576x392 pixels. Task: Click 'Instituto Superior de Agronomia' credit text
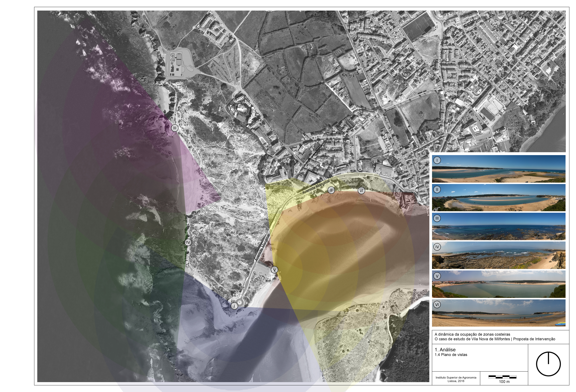[456, 377]
